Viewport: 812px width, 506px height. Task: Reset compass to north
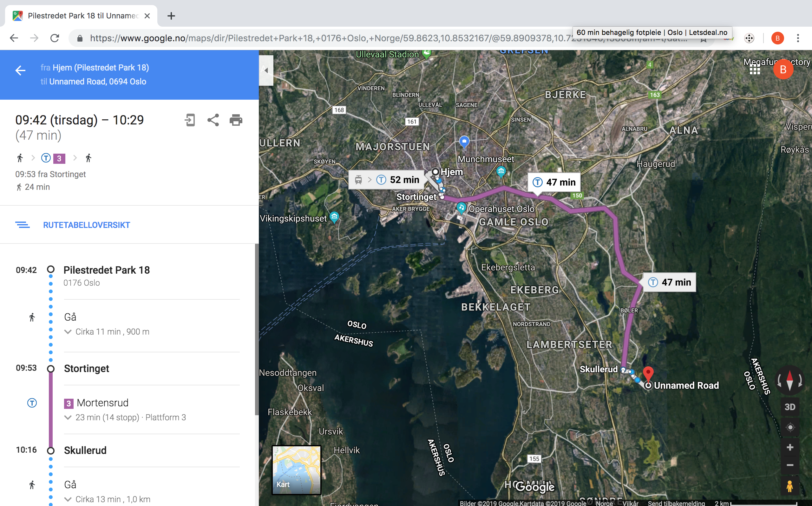(789, 381)
